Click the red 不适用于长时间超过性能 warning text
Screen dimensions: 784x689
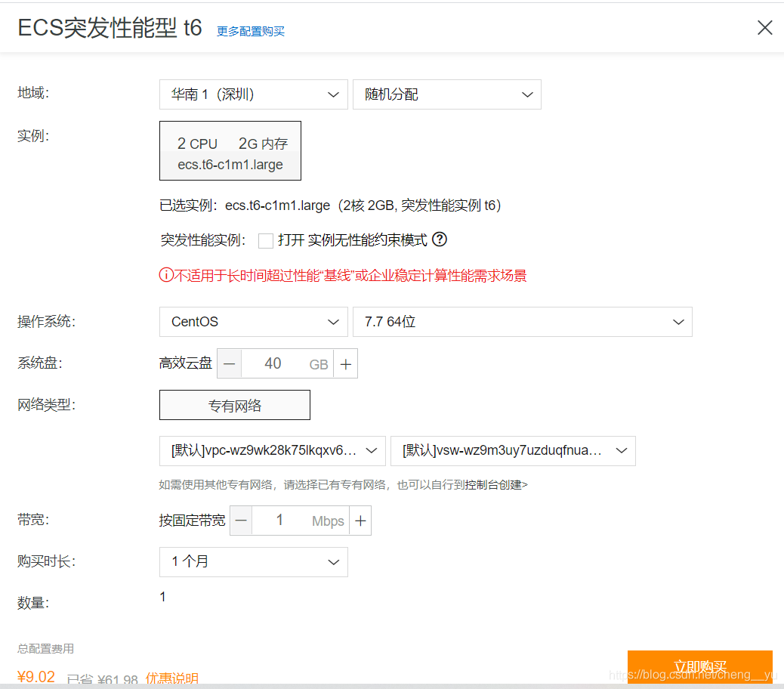(350, 276)
